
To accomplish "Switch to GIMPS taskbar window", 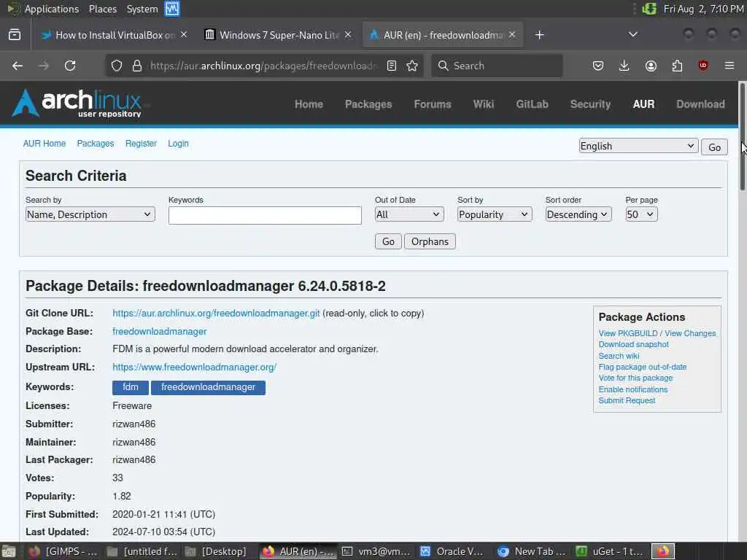I will pos(63,551).
